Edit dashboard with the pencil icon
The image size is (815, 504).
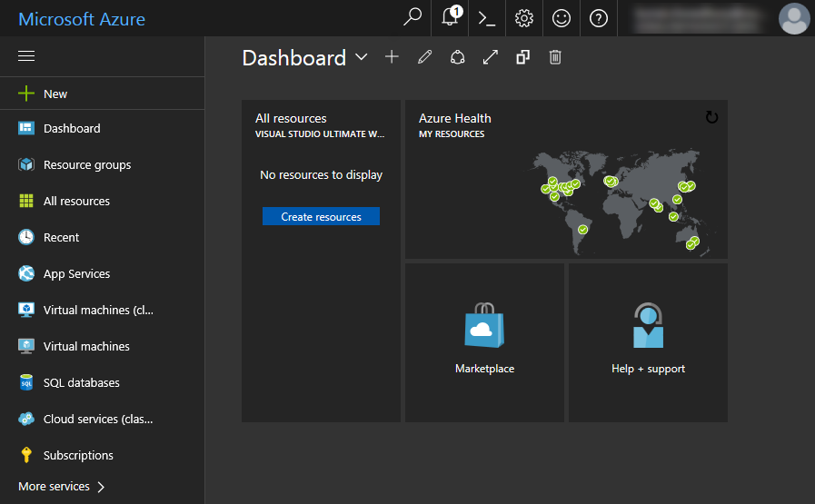424,56
